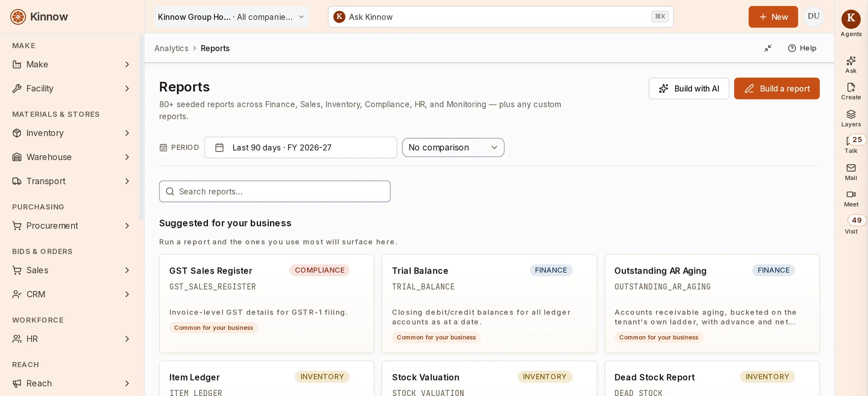Open the Visit item with 49 badge
Screen dimensions: 868x396
(x=852, y=224)
